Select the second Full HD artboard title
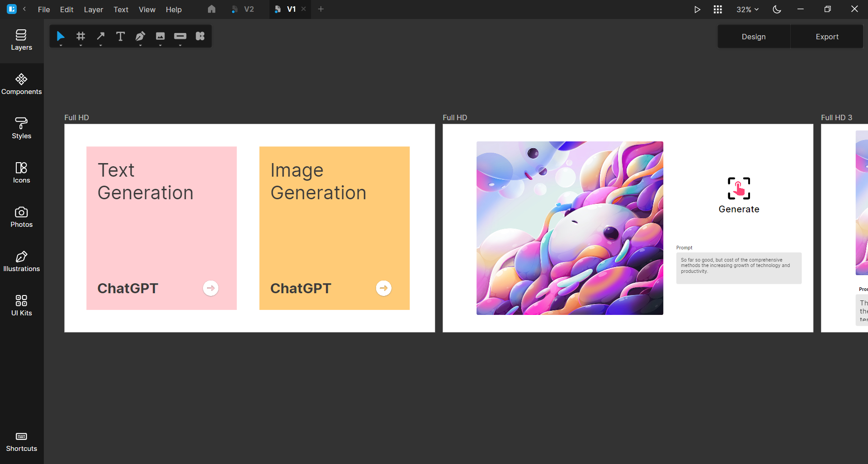This screenshot has width=868, height=464. (x=455, y=117)
